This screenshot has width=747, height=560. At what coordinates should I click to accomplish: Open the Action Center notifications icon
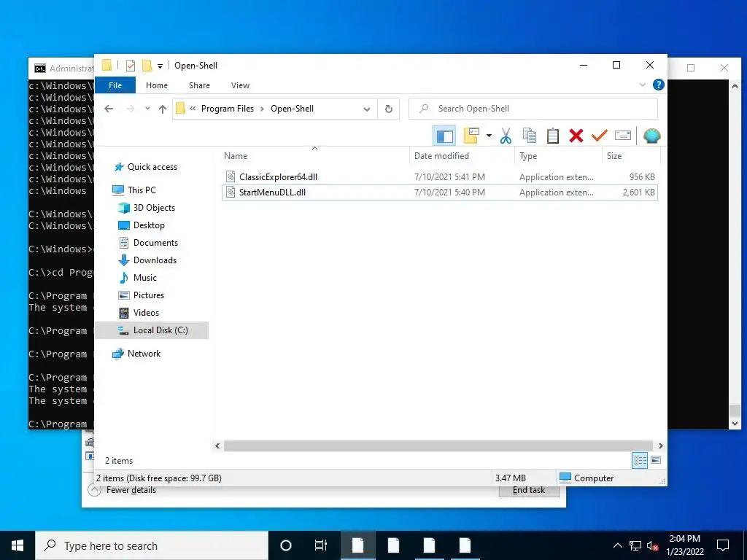pos(723,545)
